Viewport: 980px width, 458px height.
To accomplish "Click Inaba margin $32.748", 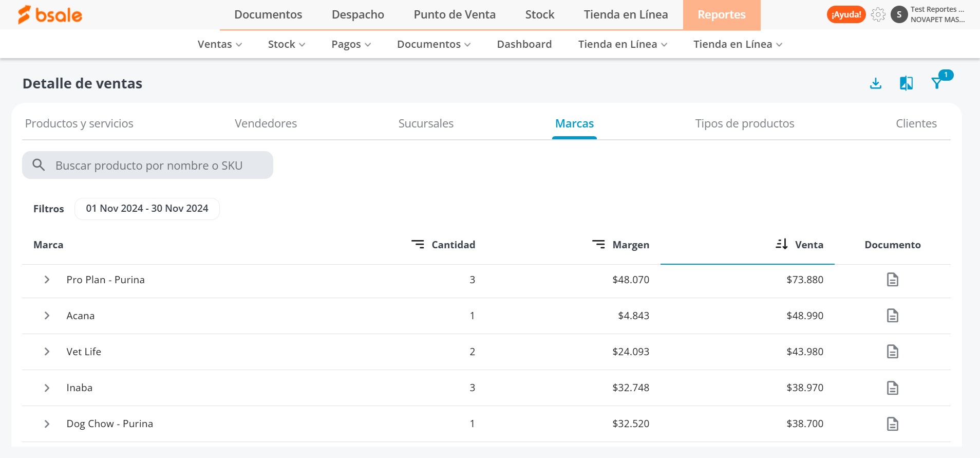I will 631,388.
